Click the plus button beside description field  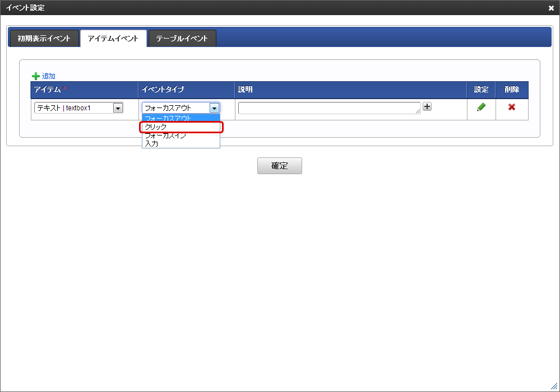(x=427, y=106)
